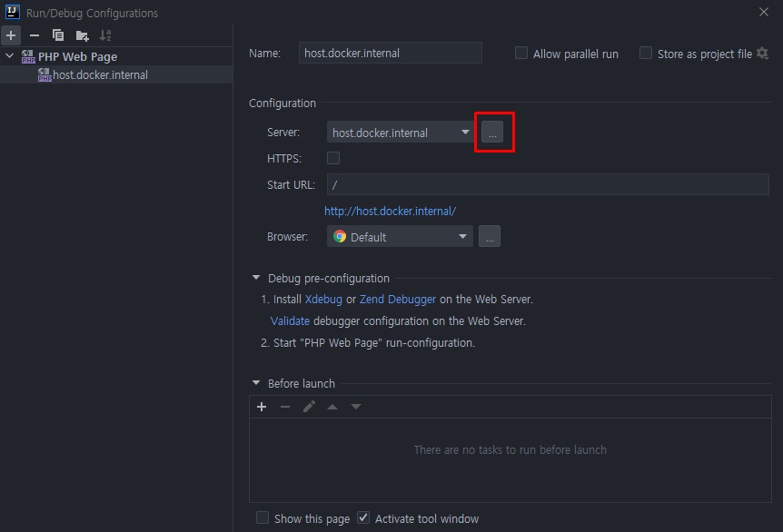Move before launch task up
The height and width of the screenshot is (532, 783).
coord(332,407)
